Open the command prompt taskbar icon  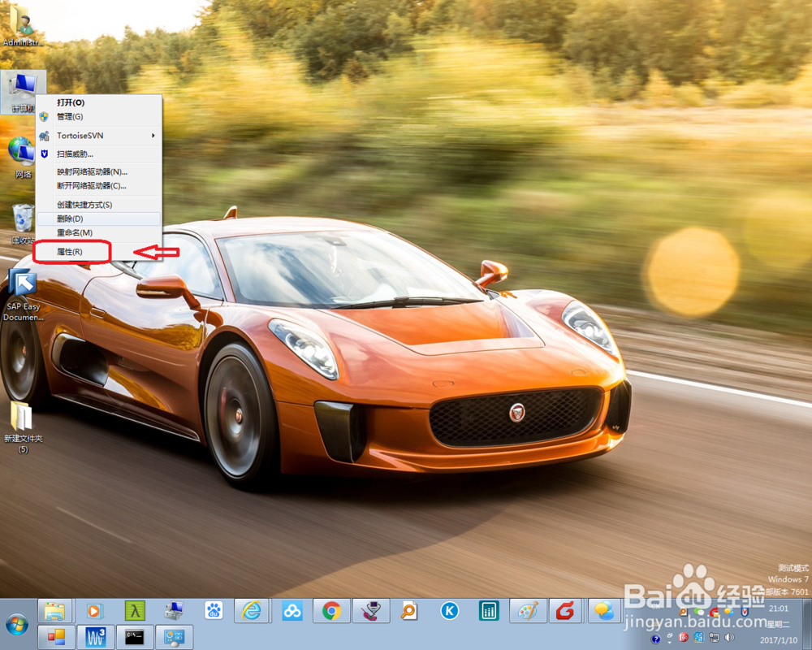135,637
